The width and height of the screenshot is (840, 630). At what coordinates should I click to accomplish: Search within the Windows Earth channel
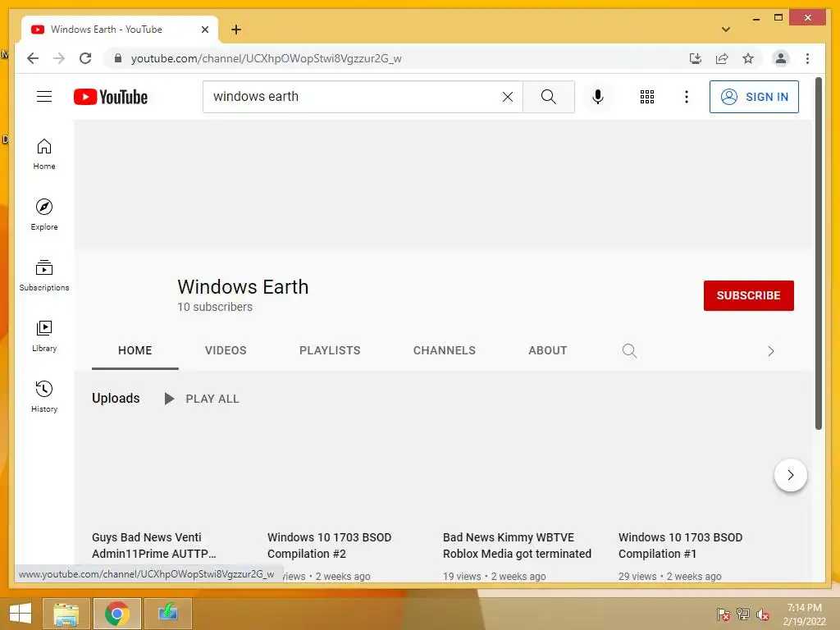(629, 351)
